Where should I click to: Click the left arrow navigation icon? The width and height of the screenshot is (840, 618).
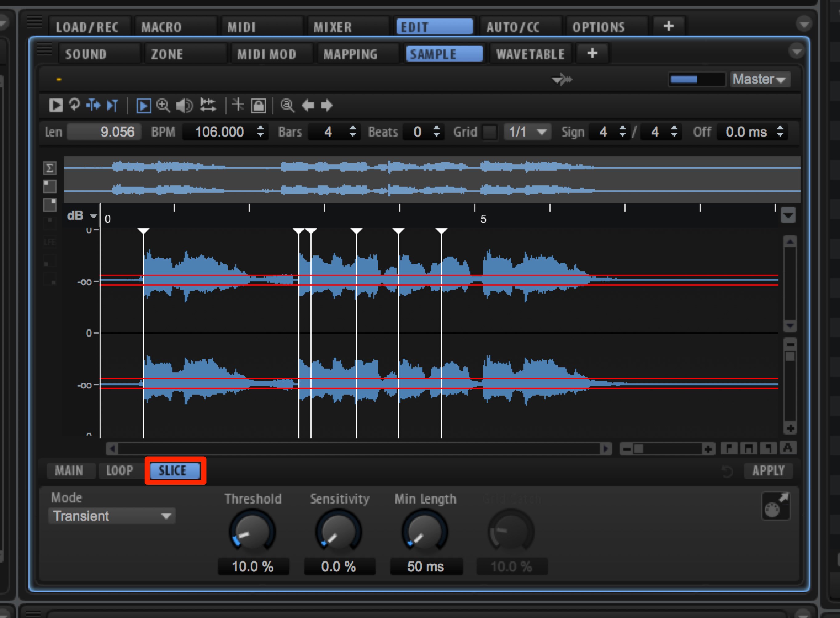(x=308, y=106)
